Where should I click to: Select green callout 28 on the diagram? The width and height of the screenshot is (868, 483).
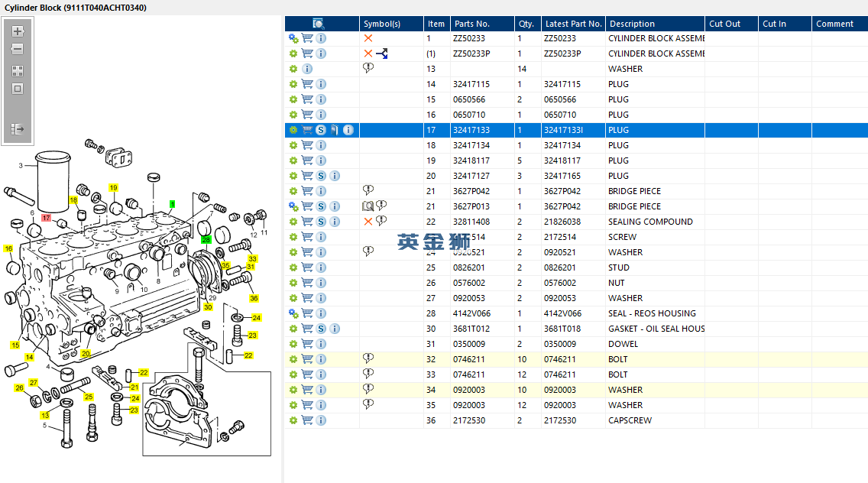click(x=206, y=240)
